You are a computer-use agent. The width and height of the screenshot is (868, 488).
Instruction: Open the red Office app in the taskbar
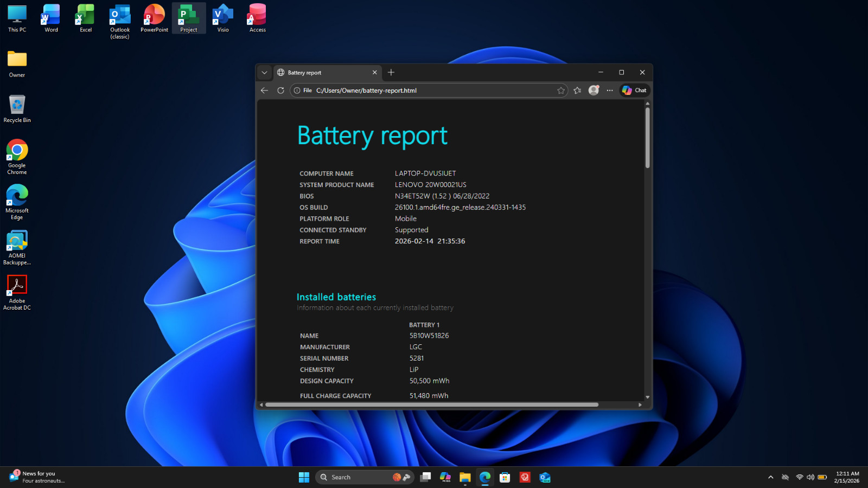click(x=525, y=477)
